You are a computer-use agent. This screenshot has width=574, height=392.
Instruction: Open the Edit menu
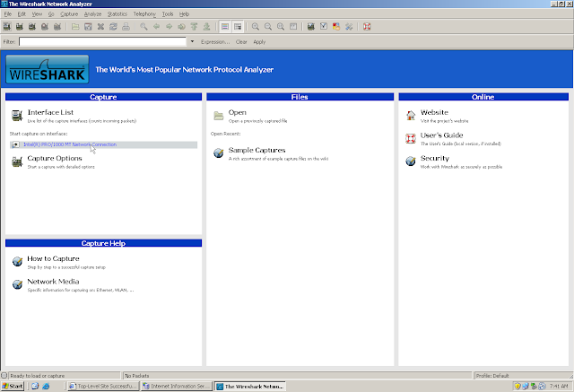pos(22,14)
